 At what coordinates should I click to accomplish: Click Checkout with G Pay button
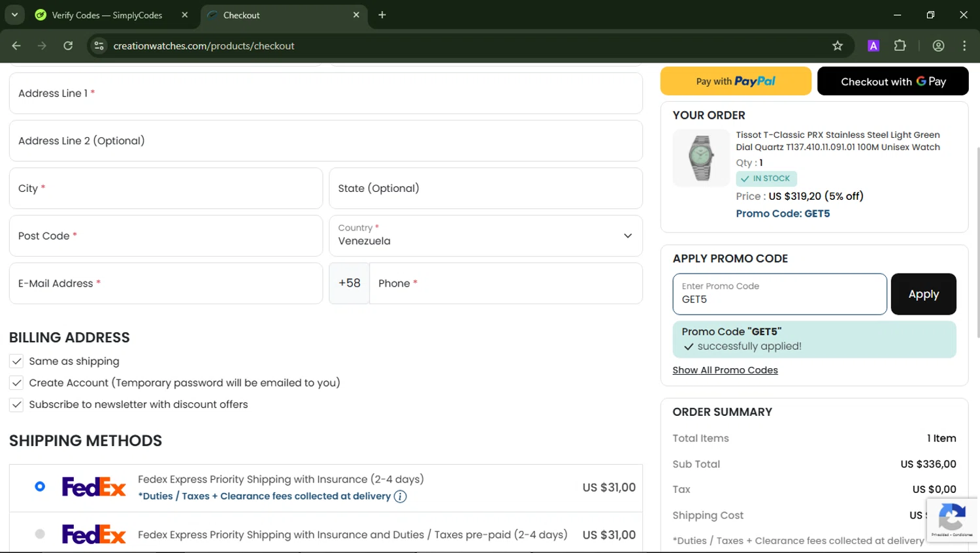[x=892, y=81]
